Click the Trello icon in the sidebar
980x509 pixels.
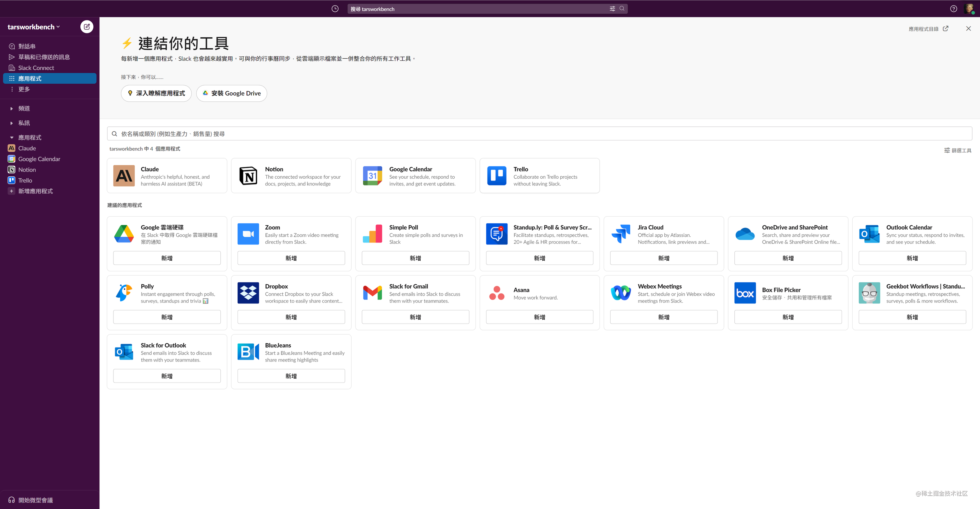[11, 181]
